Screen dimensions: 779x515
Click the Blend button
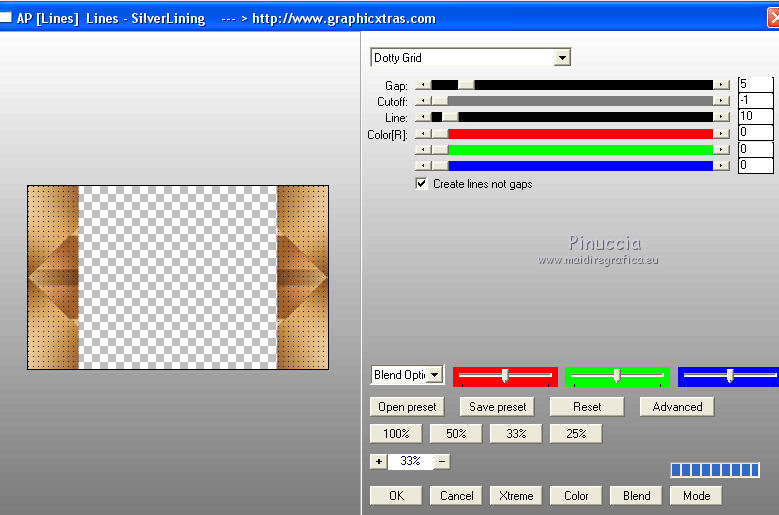point(636,496)
